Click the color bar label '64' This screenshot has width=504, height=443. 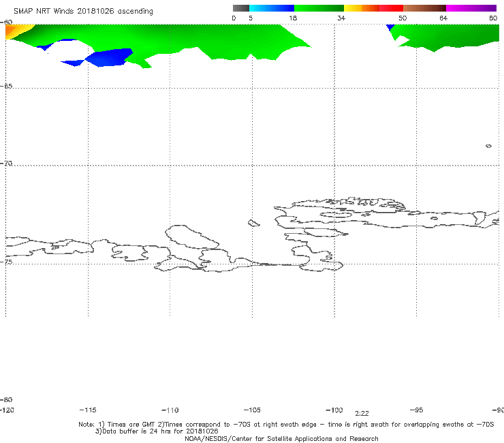[443, 18]
